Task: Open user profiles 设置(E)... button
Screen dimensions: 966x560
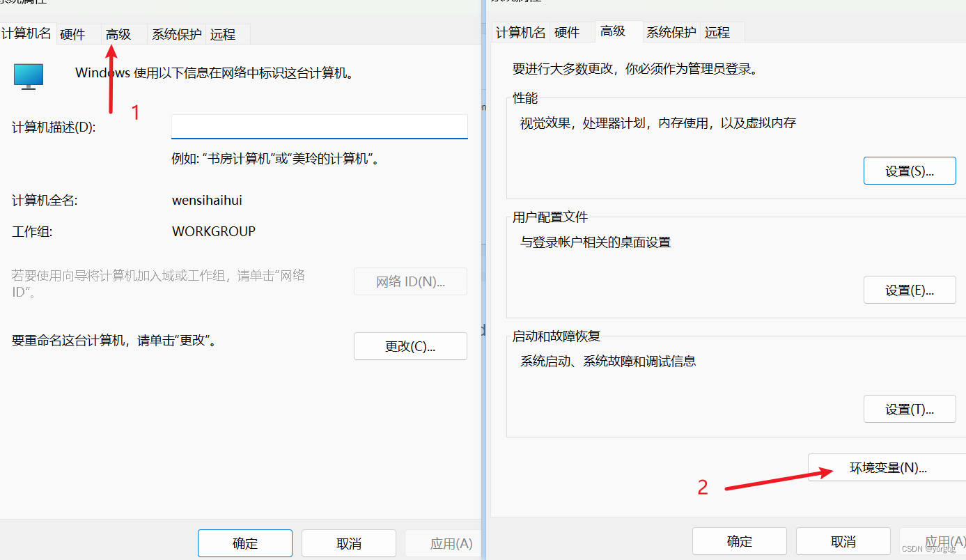Action: [x=910, y=290]
